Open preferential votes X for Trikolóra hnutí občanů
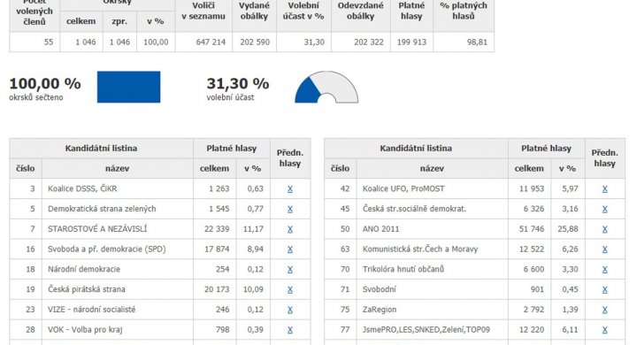Image resolution: width=644 pixels, height=345 pixels. pos(604,270)
